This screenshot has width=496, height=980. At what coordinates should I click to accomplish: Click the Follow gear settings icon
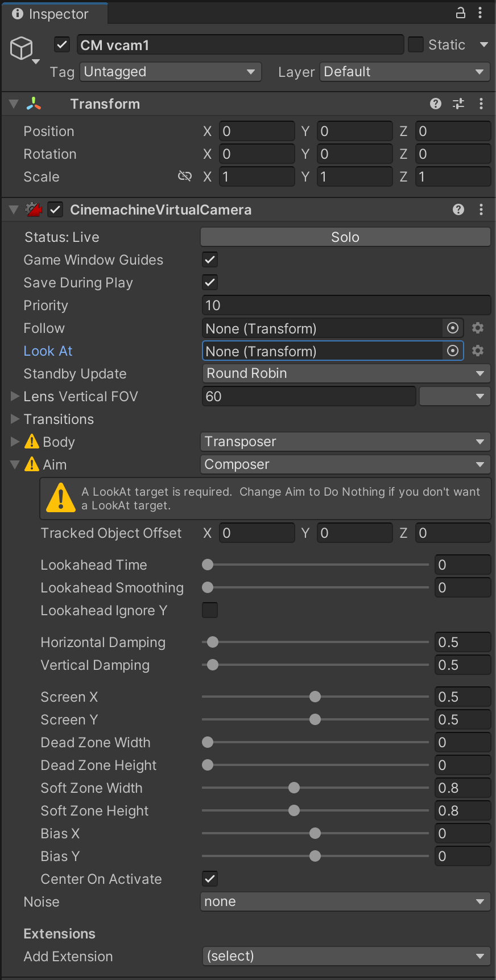click(478, 328)
